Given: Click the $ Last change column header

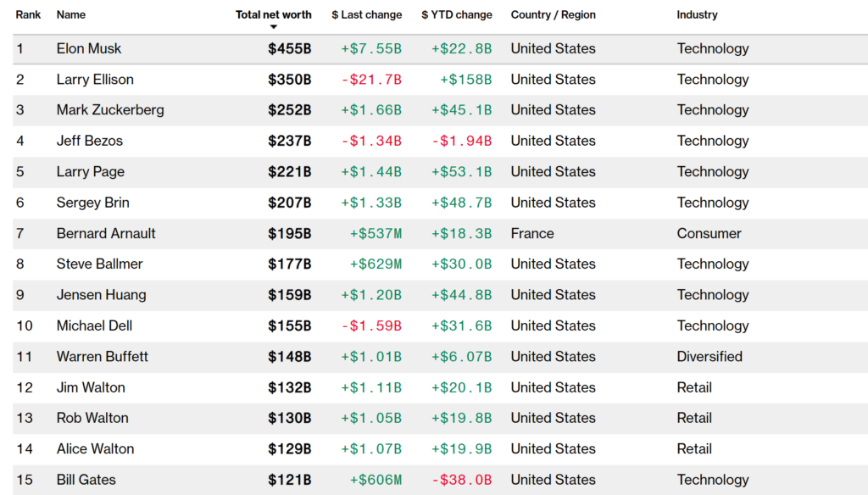Looking at the screenshot, I should click(x=366, y=14).
